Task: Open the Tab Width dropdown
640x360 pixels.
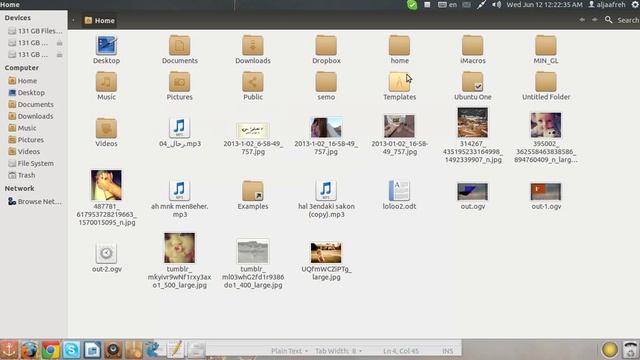Action: tap(338, 351)
